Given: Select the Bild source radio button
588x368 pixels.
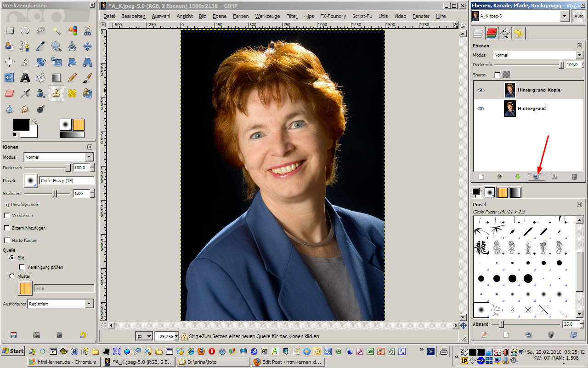Looking at the screenshot, I should pos(12,258).
